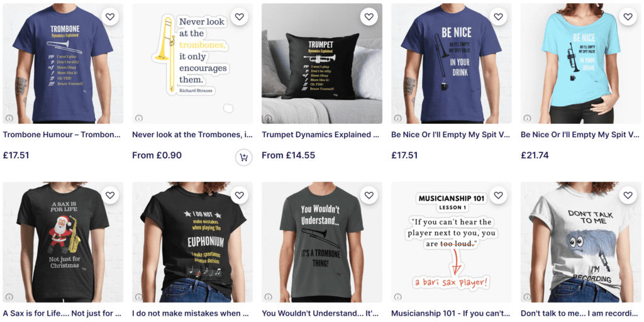View the Euphonium t-shirt product image

pos(192,242)
